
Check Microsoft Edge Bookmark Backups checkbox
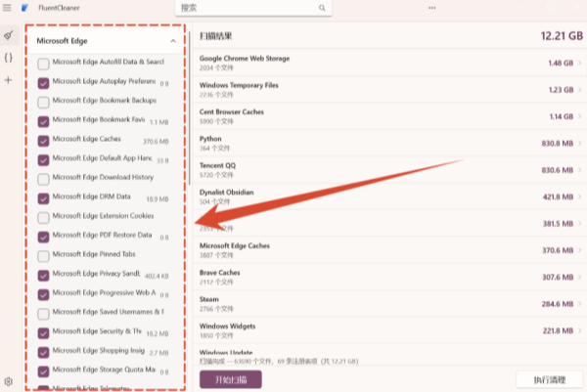coord(43,102)
